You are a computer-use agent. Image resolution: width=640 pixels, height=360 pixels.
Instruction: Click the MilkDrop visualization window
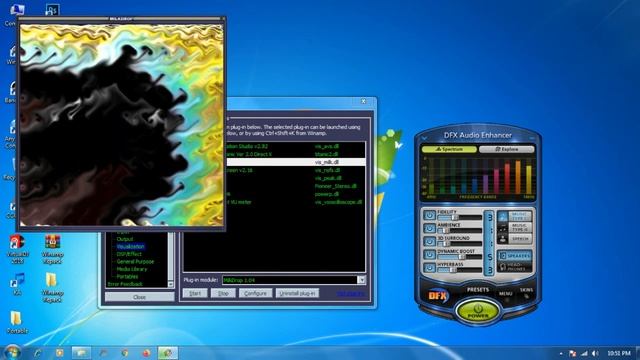[122, 124]
